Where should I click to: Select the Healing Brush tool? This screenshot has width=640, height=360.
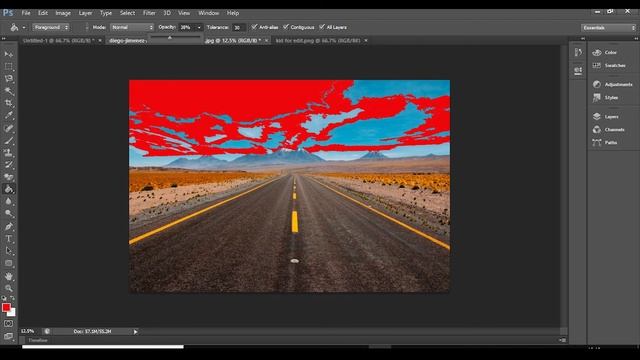click(x=9, y=128)
